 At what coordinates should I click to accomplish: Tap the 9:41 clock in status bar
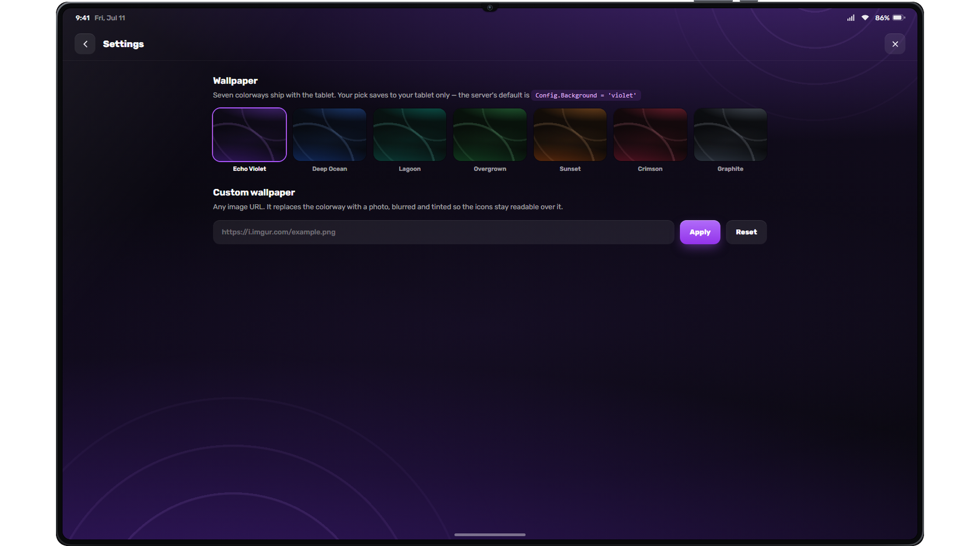83,18
